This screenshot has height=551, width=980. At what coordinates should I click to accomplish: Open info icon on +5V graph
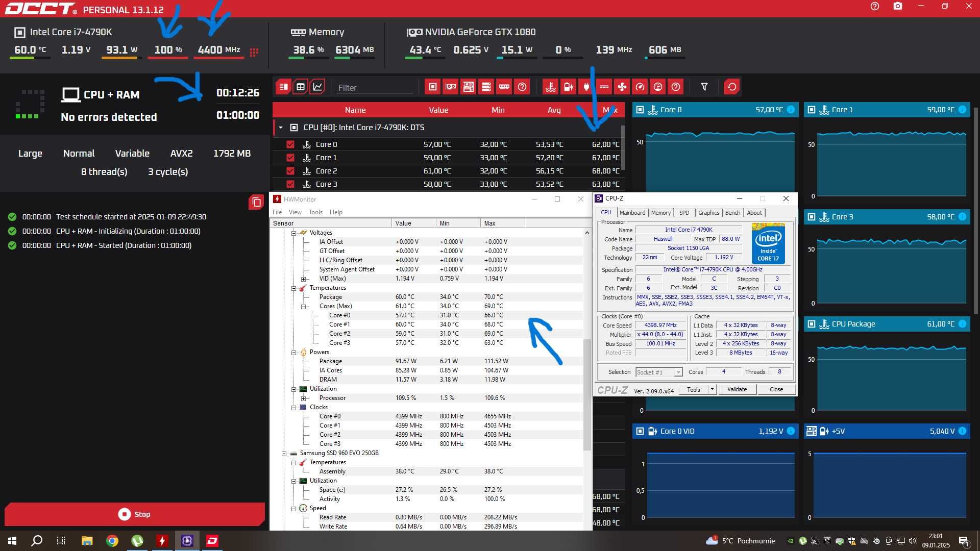click(962, 431)
